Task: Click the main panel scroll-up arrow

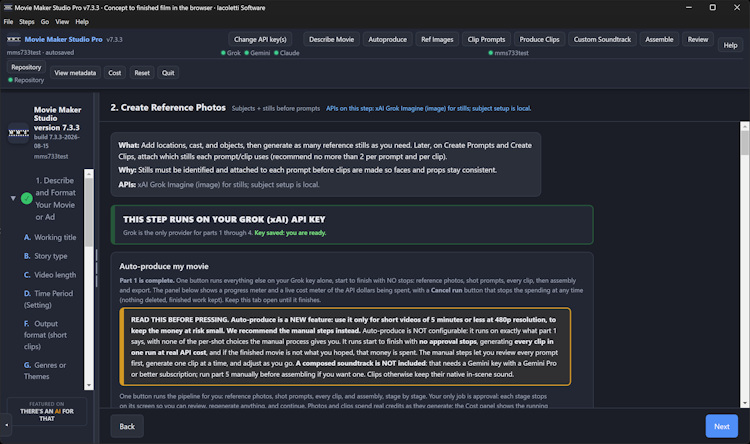Action: pyautogui.click(x=744, y=127)
